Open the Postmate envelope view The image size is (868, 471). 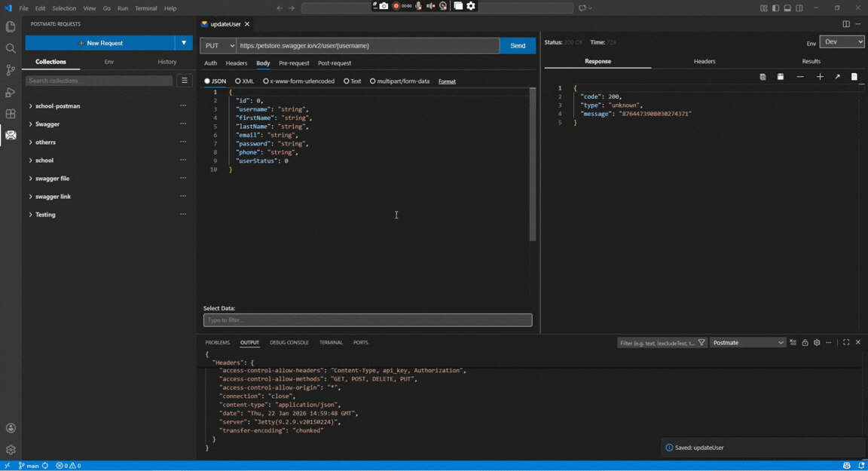pos(11,135)
